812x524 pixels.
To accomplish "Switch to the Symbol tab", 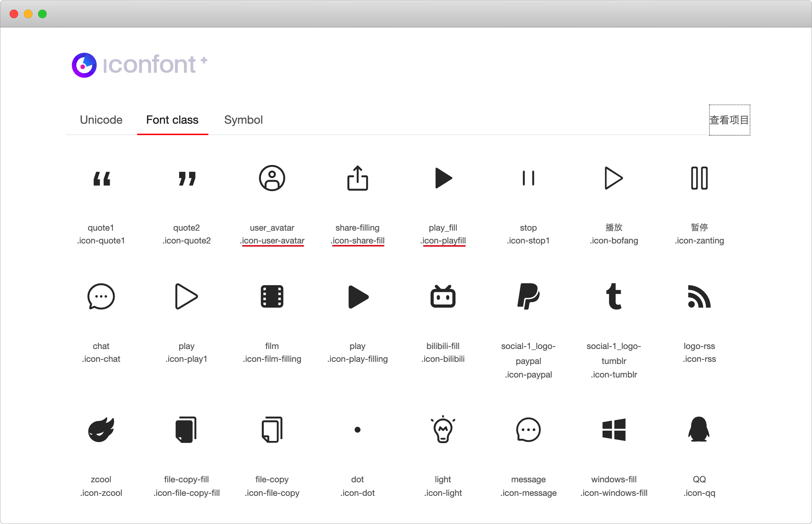I will pos(244,120).
